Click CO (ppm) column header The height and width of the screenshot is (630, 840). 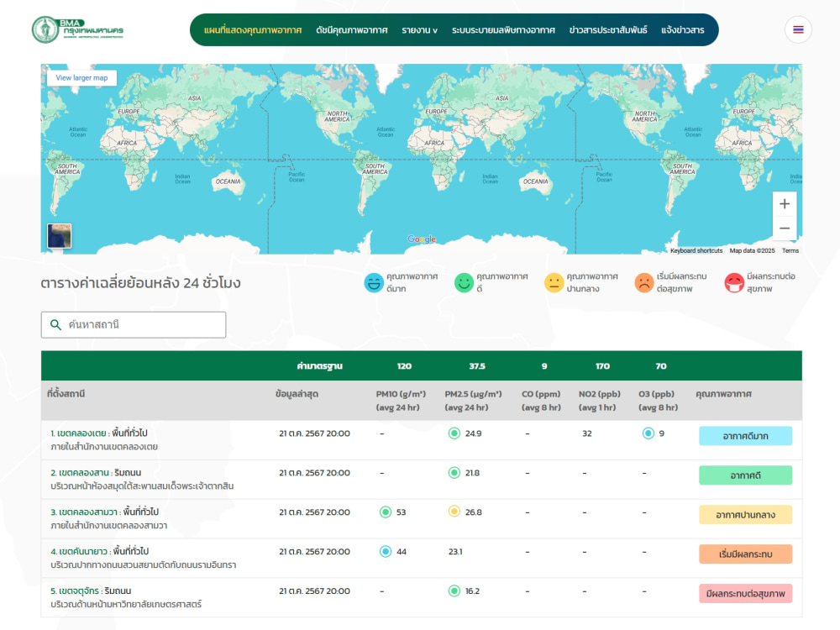click(541, 401)
